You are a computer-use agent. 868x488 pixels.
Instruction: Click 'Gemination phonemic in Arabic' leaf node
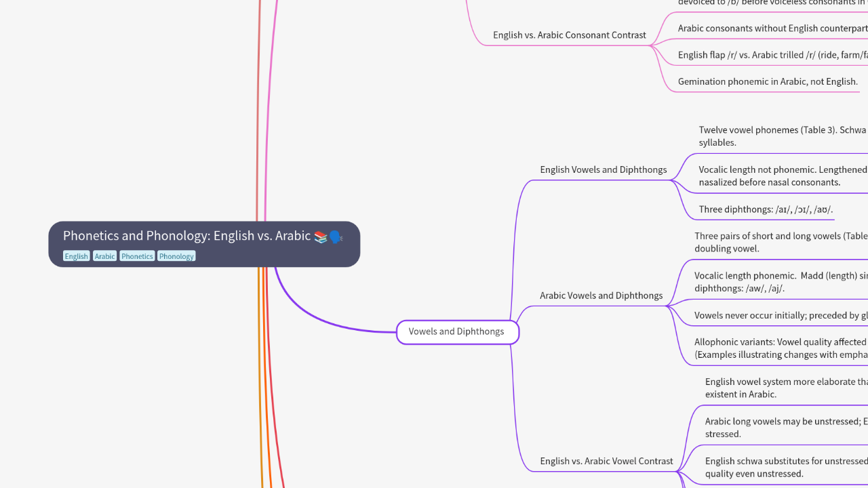pos(768,82)
